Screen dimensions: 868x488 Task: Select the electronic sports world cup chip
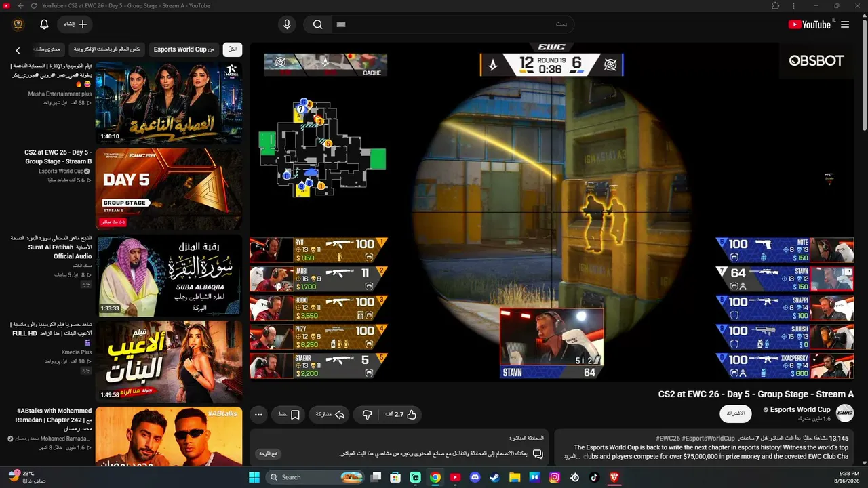[x=107, y=49]
